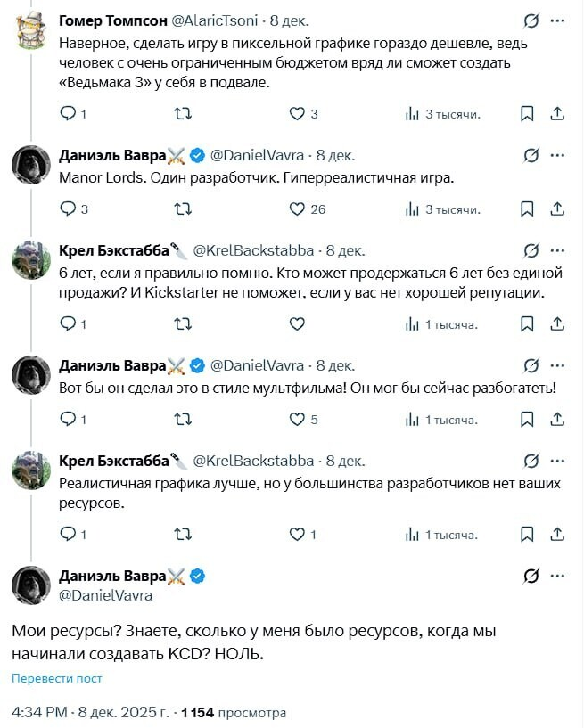Like the tweet about realistic graphics resources

point(298,535)
